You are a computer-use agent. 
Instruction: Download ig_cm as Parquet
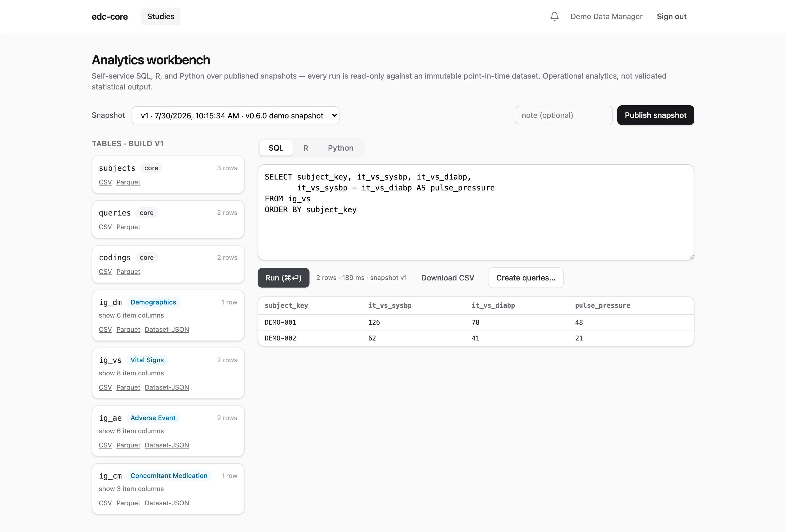(128, 503)
